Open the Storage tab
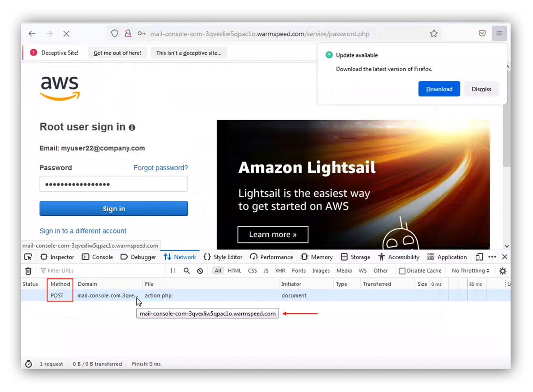This screenshot has width=533, height=392. 355,257
